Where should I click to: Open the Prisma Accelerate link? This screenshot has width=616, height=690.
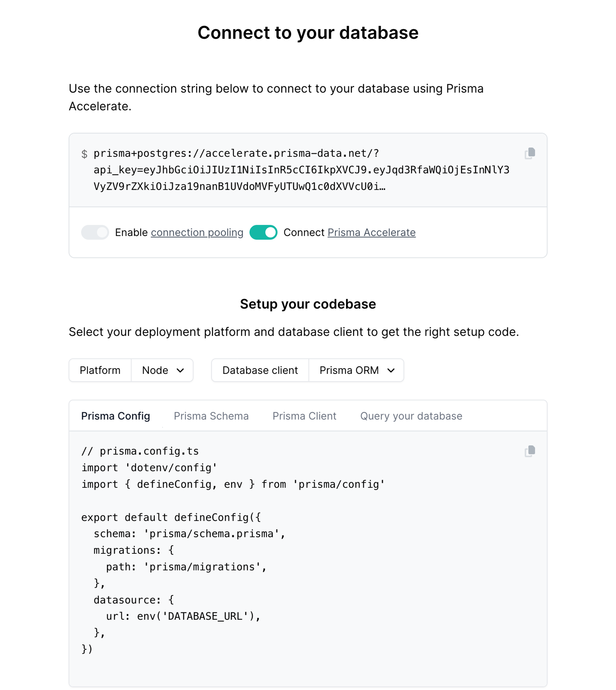(x=371, y=232)
